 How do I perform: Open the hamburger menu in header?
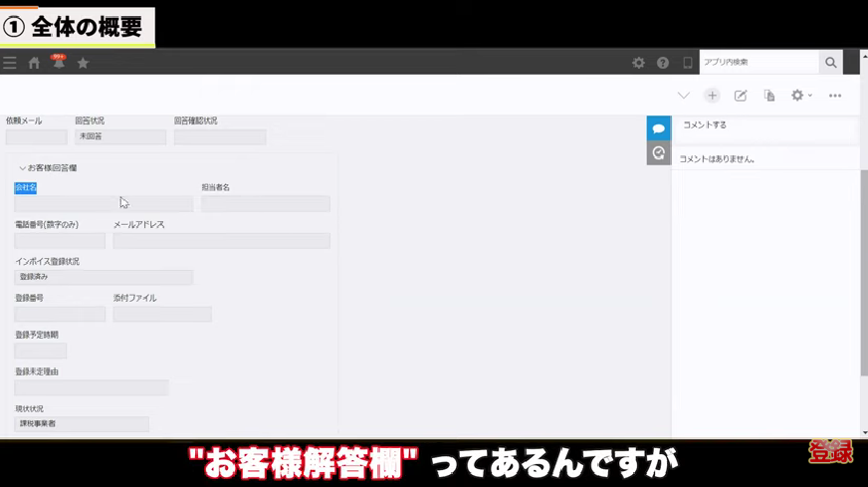coord(9,63)
